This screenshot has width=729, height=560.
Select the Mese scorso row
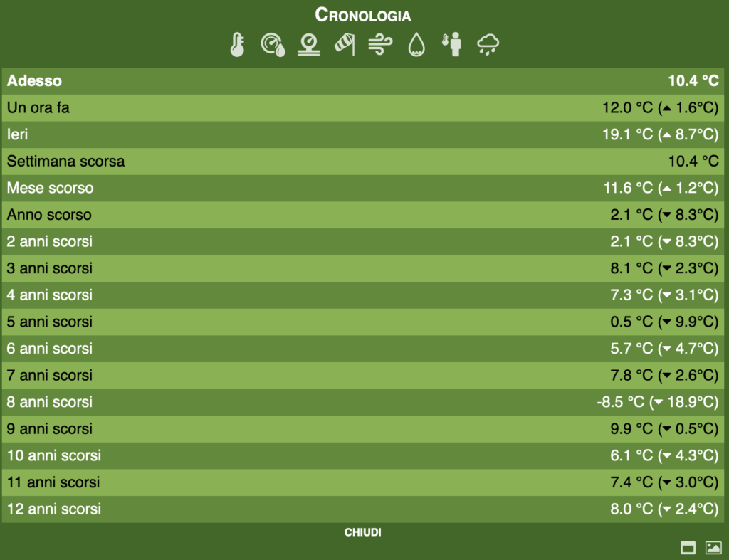(x=363, y=189)
